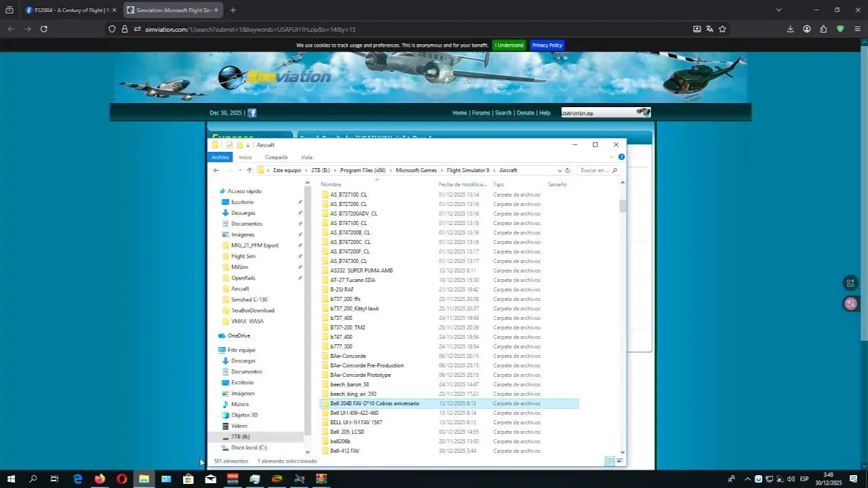Screen dimensions: 868x488
Task: Open the Task View taskbar icon
Action: [x=55, y=479]
